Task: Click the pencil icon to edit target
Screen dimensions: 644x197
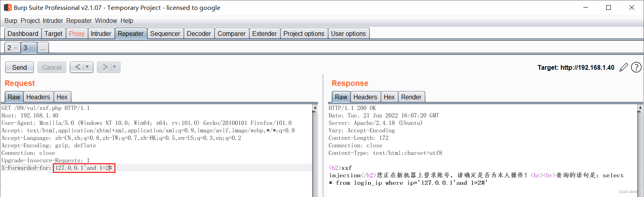Action: click(x=624, y=67)
